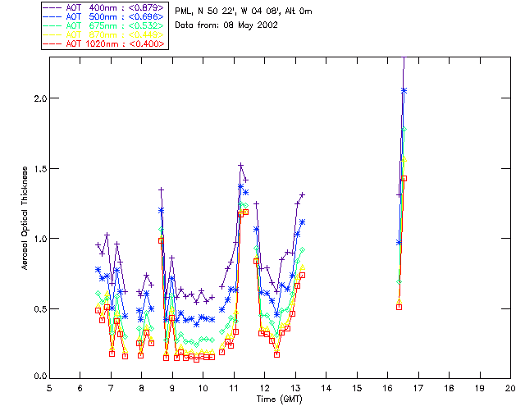Click the x-axis tick label 6
The height and width of the screenshot is (420, 525).
[80, 388]
